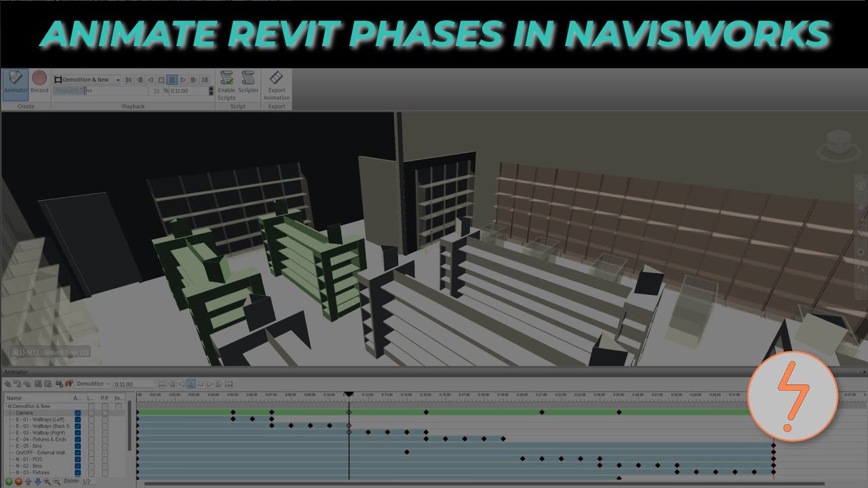Viewport: 868px width, 488px height.
Task: Move selected item down in Animator tree
Action: click(38, 482)
